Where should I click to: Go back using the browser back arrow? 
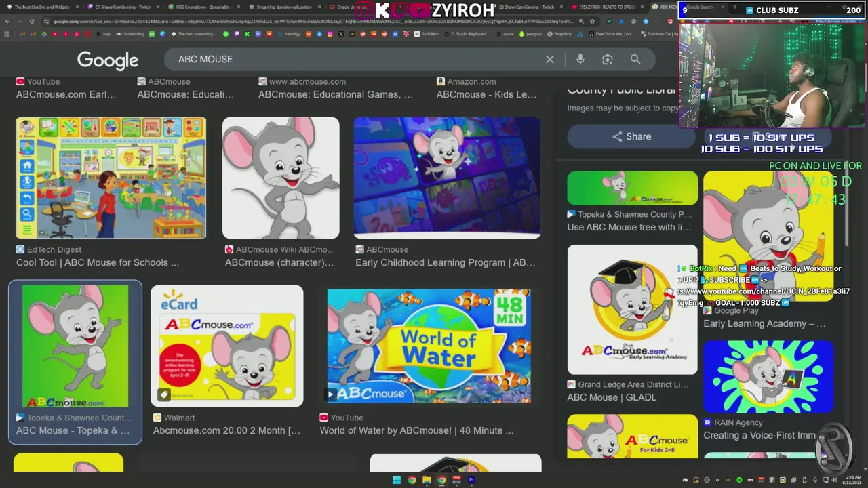7,21
